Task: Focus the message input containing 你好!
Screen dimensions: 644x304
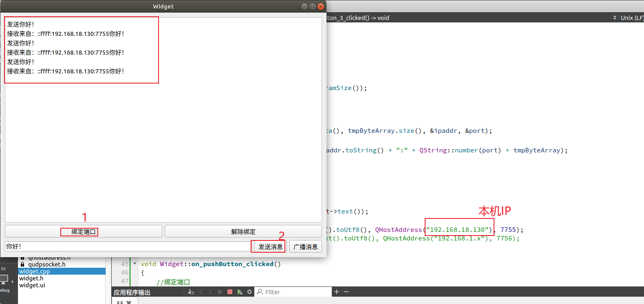Action: click(128, 247)
